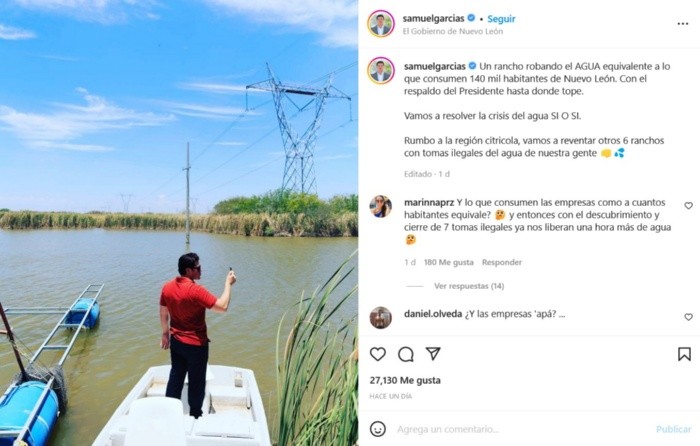Viewport: 700px width, 446px height.
Task: Open emoji picker in comment box
Action: tap(378, 429)
